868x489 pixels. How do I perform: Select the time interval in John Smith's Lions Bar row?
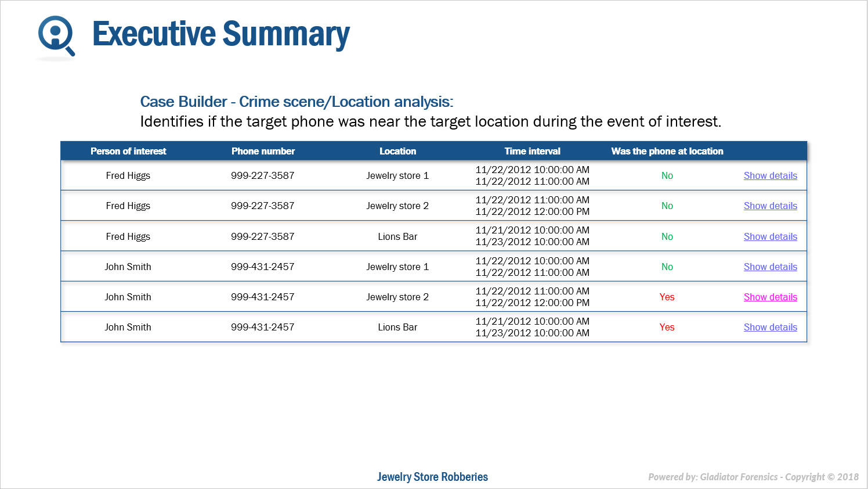[x=532, y=327]
